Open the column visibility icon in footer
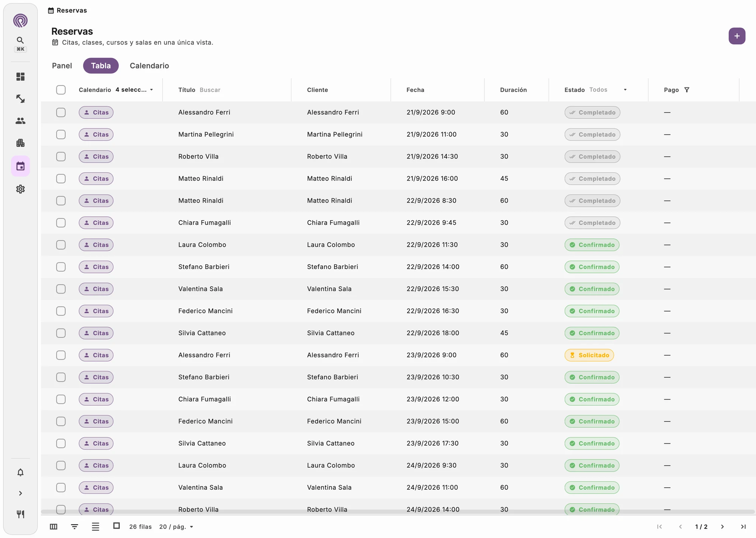Screen dimensions: 756x538 point(54,527)
